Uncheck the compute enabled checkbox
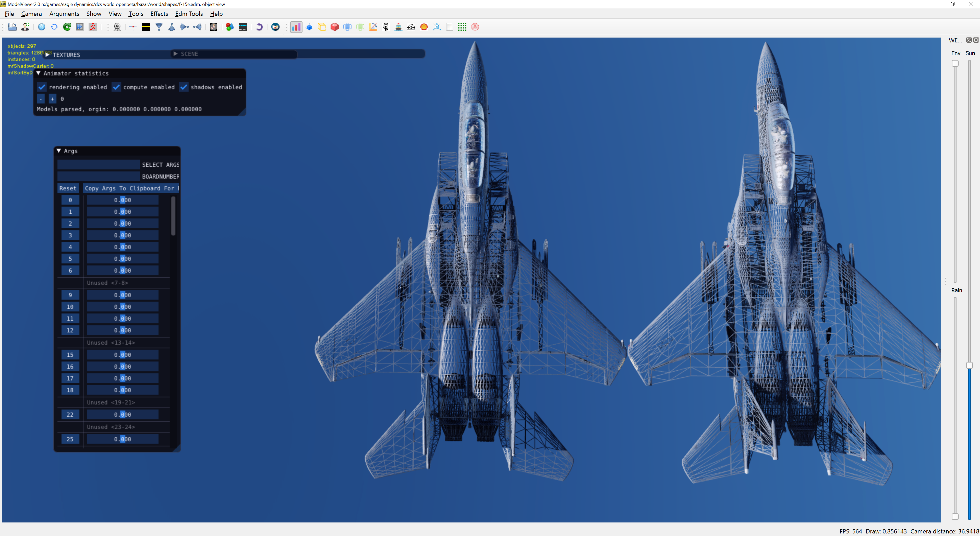The height and width of the screenshot is (536, 980). pos(116,87)
